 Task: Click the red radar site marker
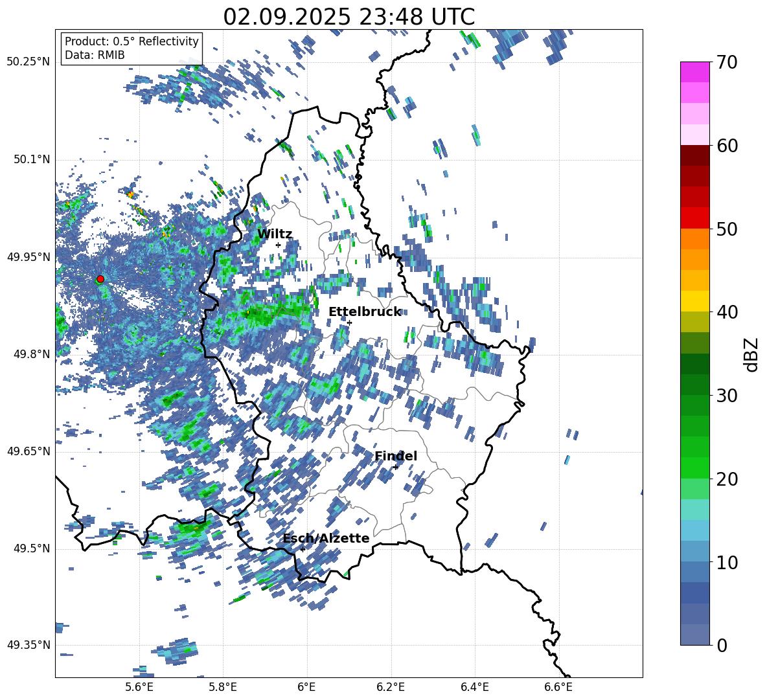pos(100,279)
